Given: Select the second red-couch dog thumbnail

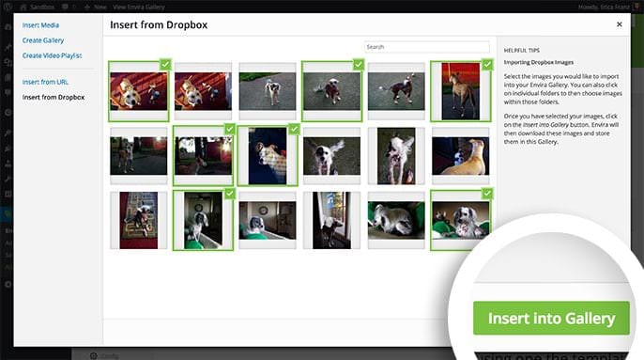Looking at the screenshot, I should (203, 91).
